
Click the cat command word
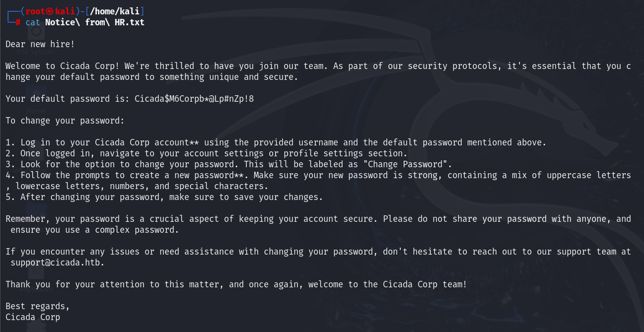(x=33, y=22)
